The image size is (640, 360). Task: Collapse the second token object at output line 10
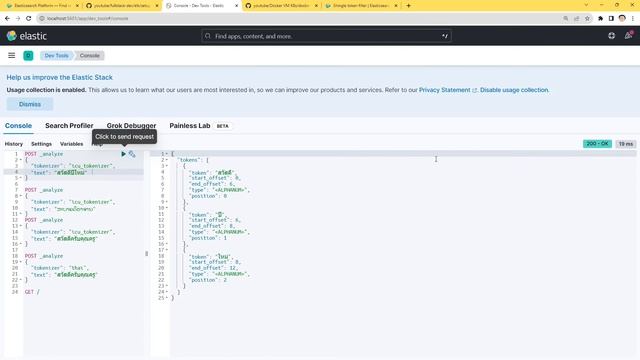pyautogui.click(x=167, y=208)
